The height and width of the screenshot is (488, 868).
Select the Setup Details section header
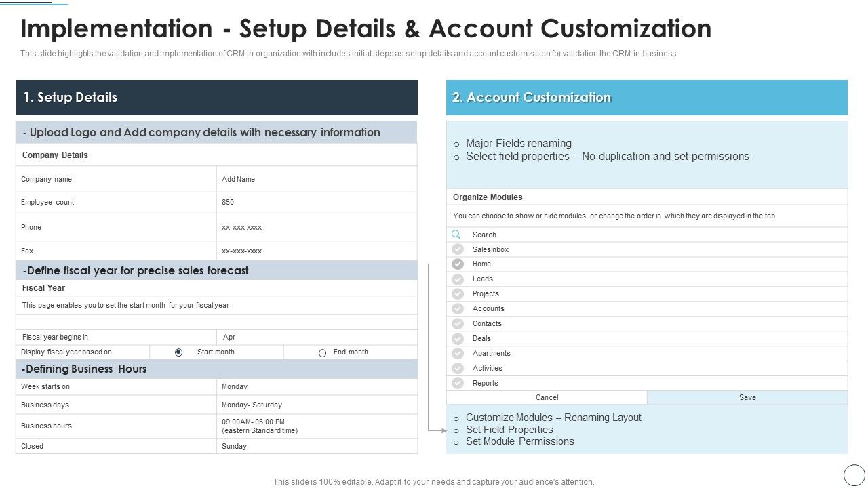coord(217,97)
